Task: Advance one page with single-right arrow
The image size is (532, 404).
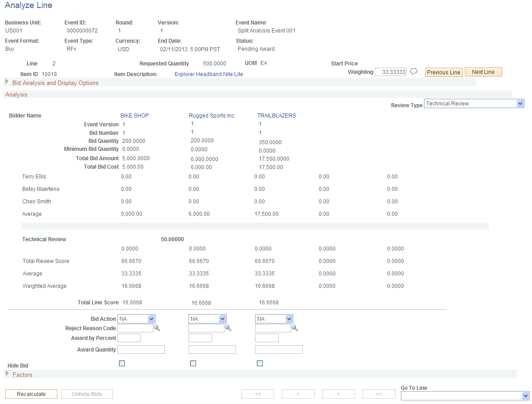Action: [x=339, y=394]
